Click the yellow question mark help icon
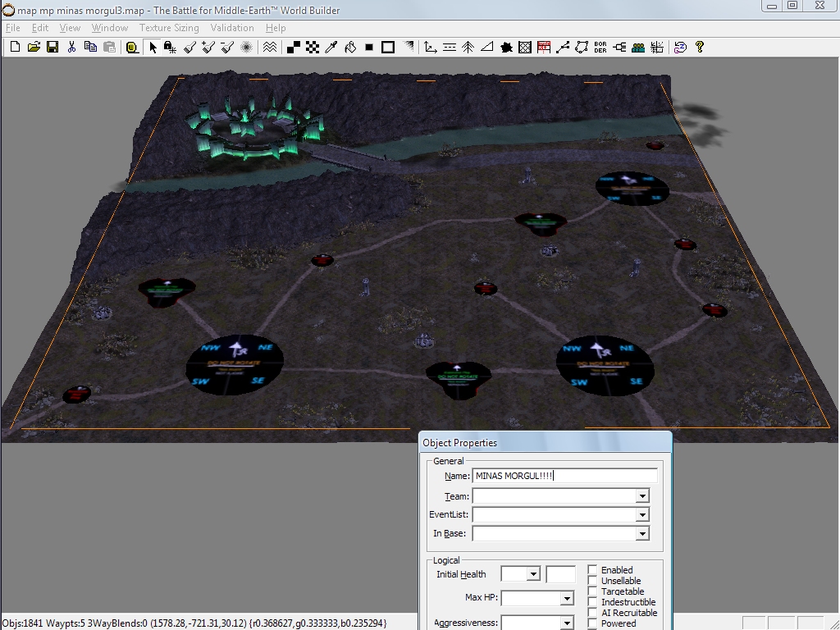Viewport: 840px width, 630px height. 700,47
